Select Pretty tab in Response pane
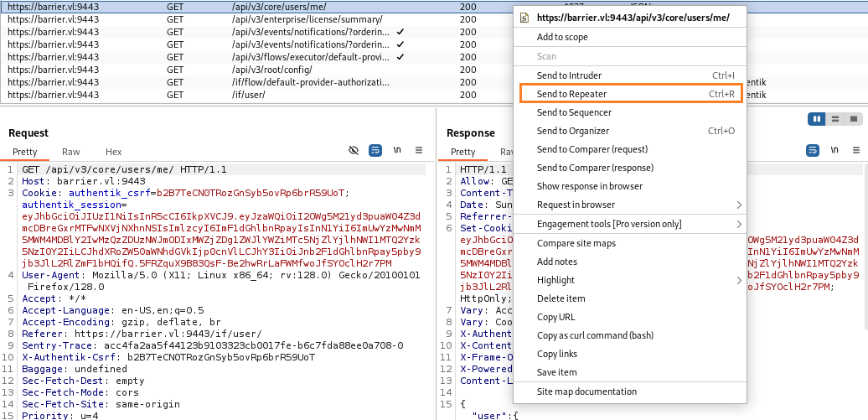The image size is (868, 420). pyautogui.click(x=462, y=152)
